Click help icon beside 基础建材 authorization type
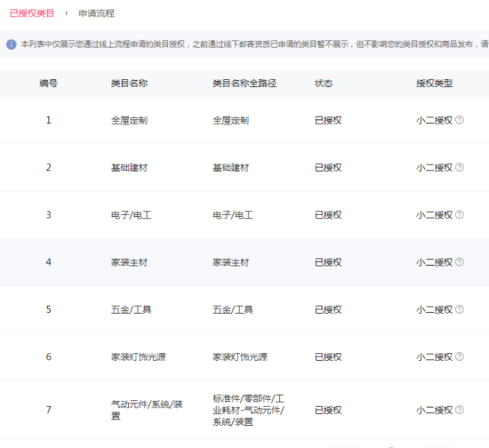This screenshot has width=489, height=448. pyautogui.click(x=460, y=167)
